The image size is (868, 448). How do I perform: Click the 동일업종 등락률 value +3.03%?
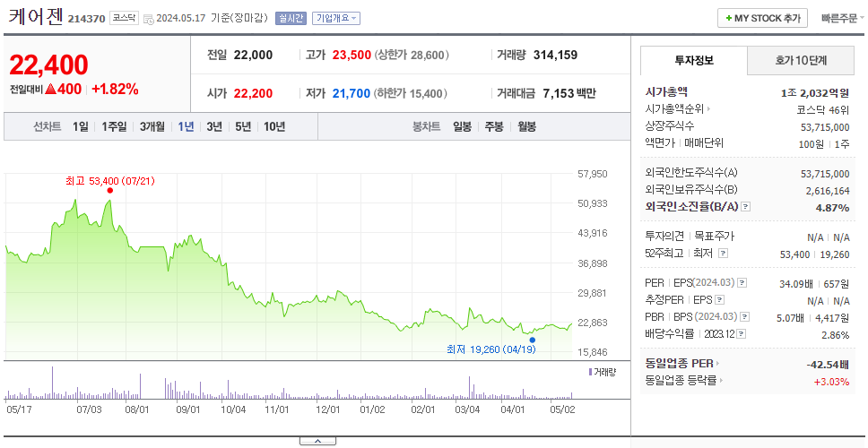(831, 381)
